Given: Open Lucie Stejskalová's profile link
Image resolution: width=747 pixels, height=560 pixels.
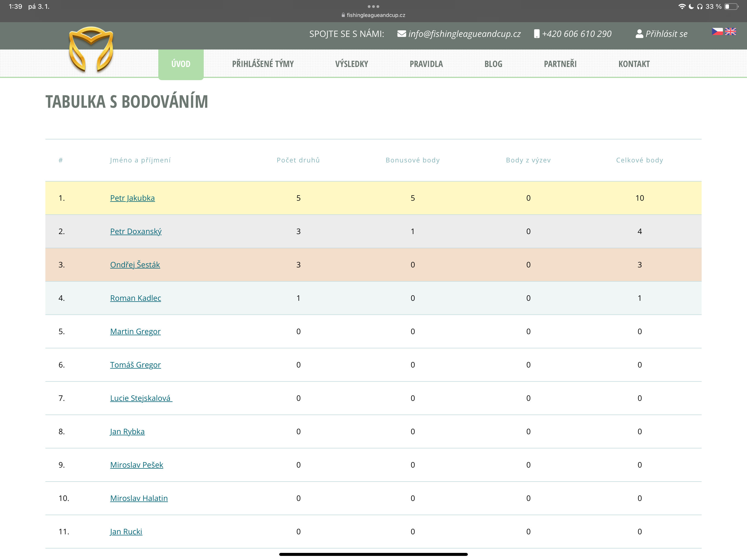Looking at the screenshot, I should tap(141, 398).
